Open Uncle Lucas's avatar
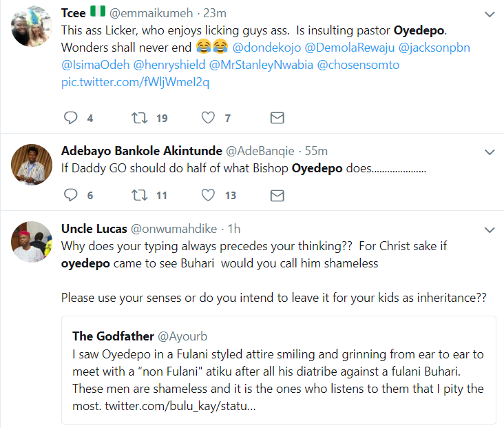The image size is (504, 428). pyautogui.click(x=32, y=242)
